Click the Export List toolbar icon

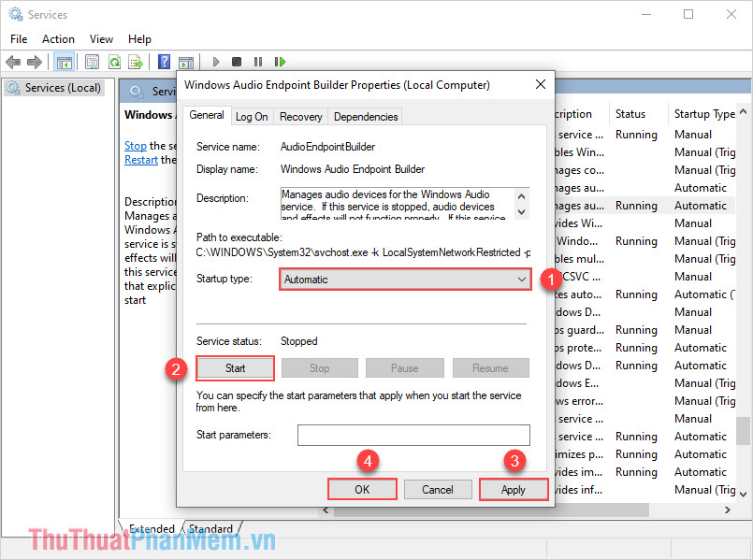pyautogui.click(x=135, y=62)
